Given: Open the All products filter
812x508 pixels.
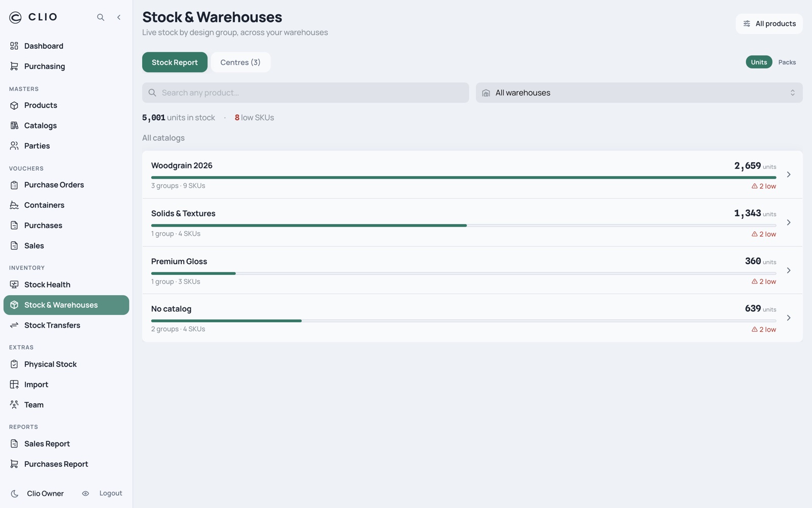Looking at the screenshot, I should pyautogui.click(x=769, y=24).
